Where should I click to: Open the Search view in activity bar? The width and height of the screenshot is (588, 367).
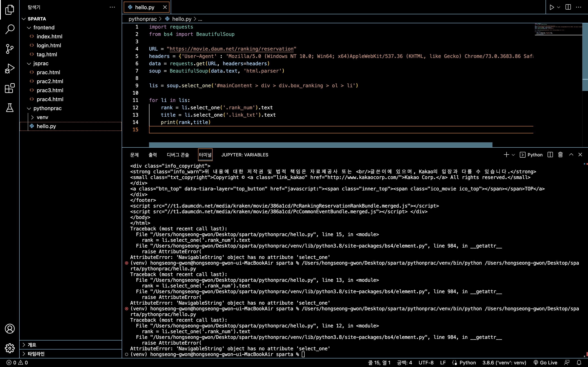pyautogui.click(x=10, y=29)
